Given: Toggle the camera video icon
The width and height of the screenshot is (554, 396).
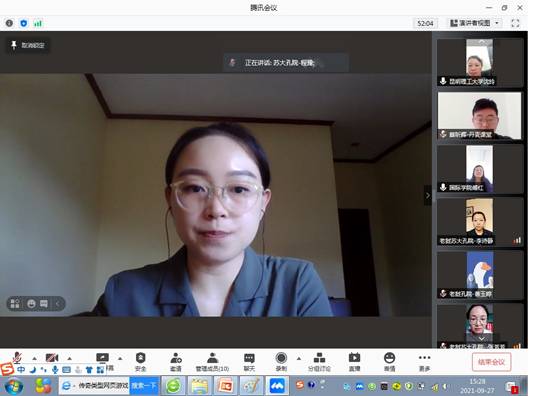Looking at the screenshot, I should [x=52, y=358].
